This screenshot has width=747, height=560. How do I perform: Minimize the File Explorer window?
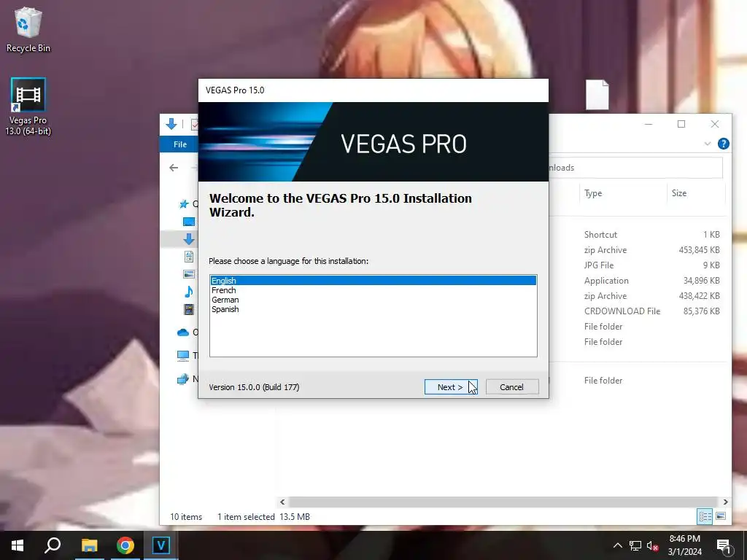tap(649, 124)
